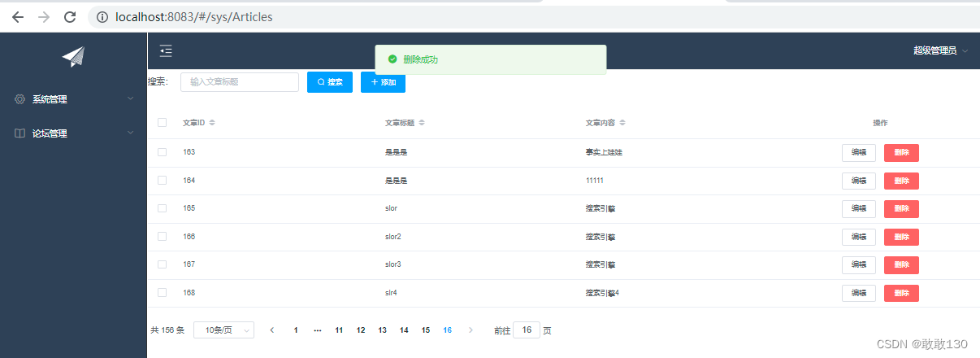
Task: Expand the 系统管理 sidebar menu
Action: pos(73,99)
